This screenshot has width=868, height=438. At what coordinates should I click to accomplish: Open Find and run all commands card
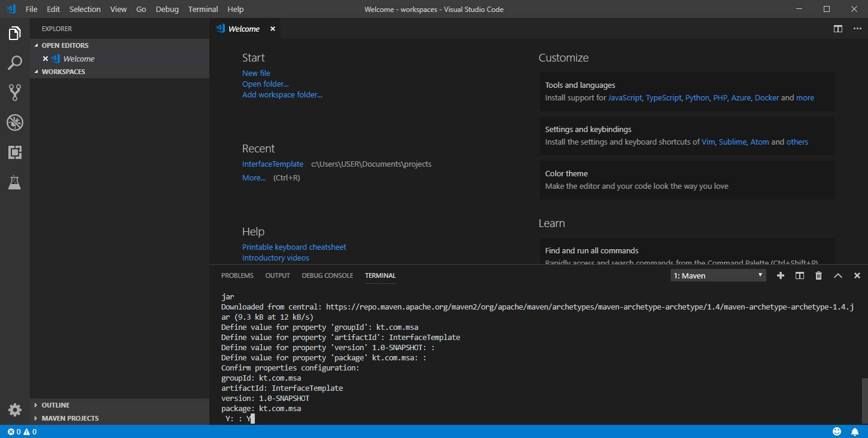tap(687, 251)
